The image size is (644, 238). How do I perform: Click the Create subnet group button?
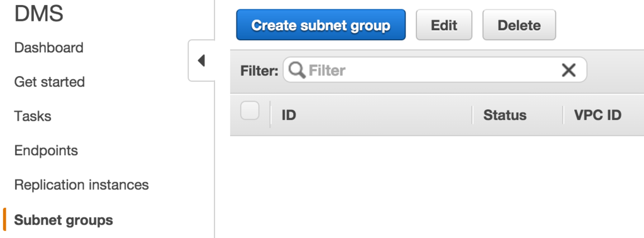321,25
